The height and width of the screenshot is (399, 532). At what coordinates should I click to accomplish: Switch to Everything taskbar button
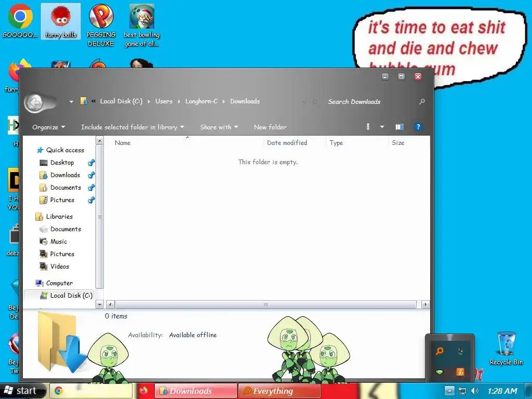pos(279,391)
